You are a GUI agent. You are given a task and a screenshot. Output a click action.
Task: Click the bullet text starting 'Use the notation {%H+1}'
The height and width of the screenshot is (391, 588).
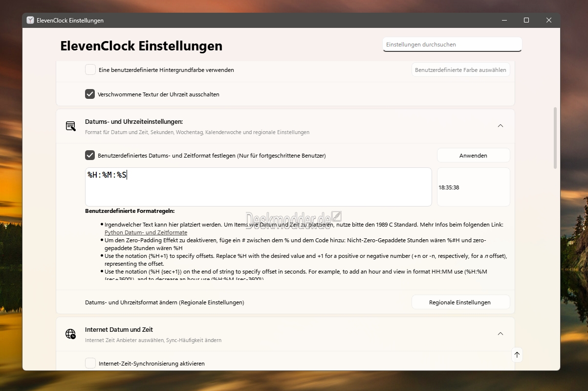pos(305,259)
